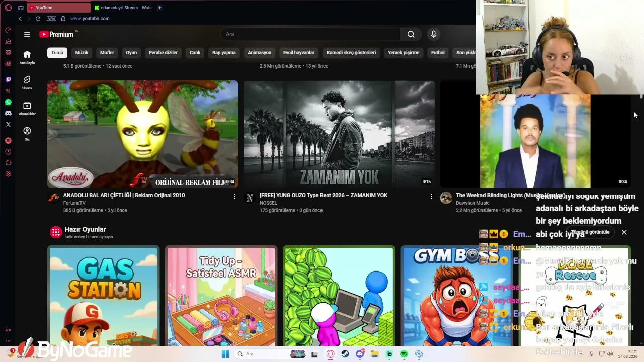The image size is (644, 362).
Task: Switch to the YouTube browser tab
Action: tap(59, 8)
